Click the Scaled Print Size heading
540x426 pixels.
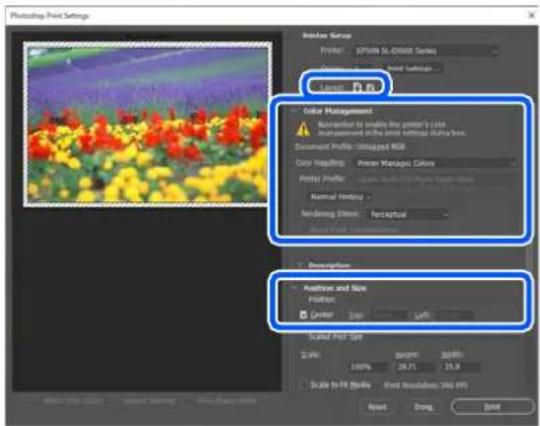[x=335, y=336]
